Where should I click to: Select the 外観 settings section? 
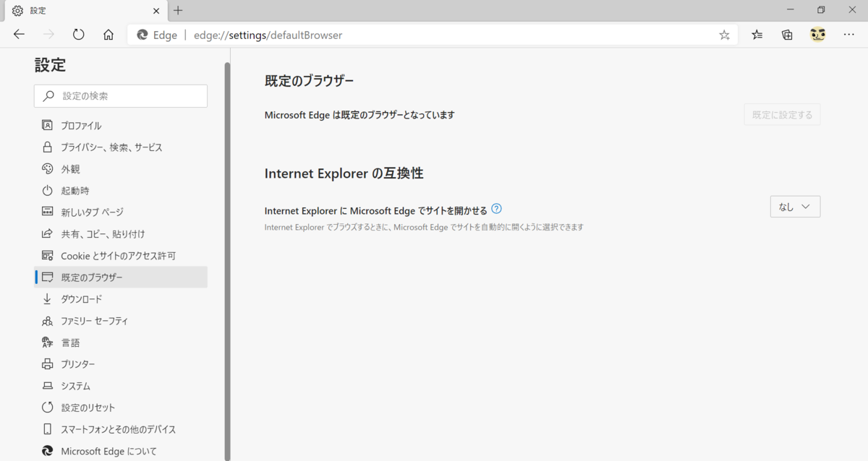coord(121,168)
